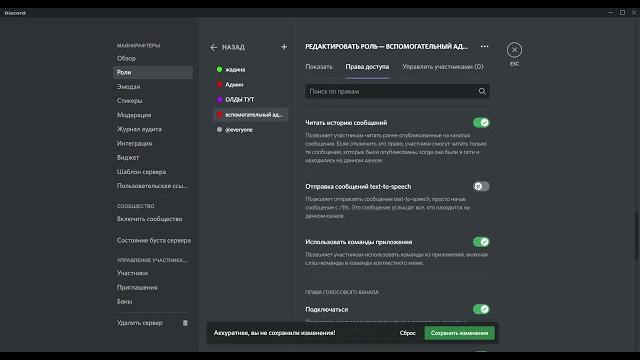Click the Сброс button to reset changes
640x360 pixels.
click(x=407, y=333)
